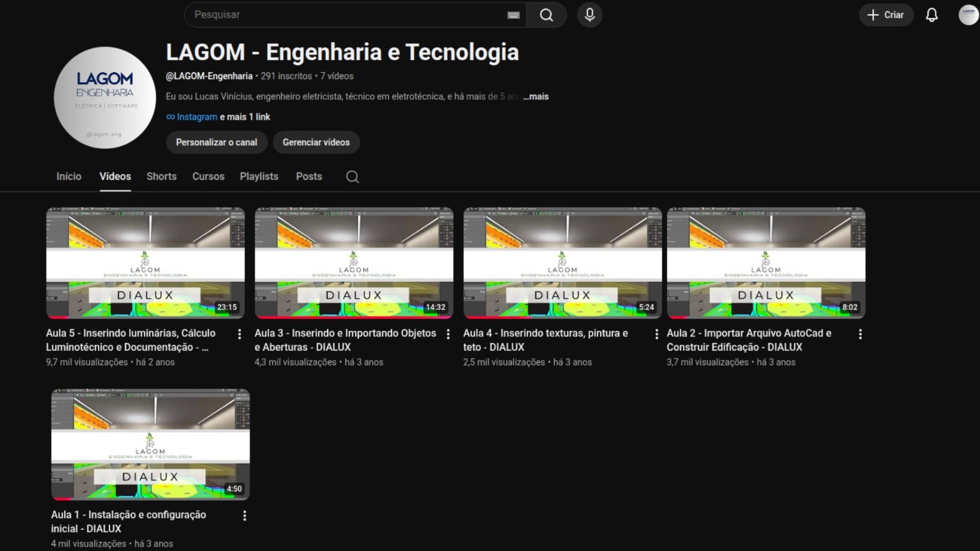This screenshot has width=980, height=551.
Task: Activate voice search microphone icon
Action: pyautogui.click(x=590, y=15)
